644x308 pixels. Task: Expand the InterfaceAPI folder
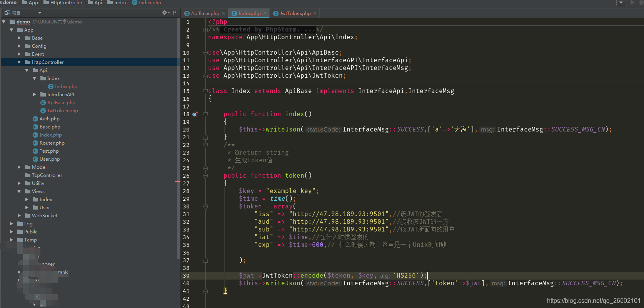[35, 95]
